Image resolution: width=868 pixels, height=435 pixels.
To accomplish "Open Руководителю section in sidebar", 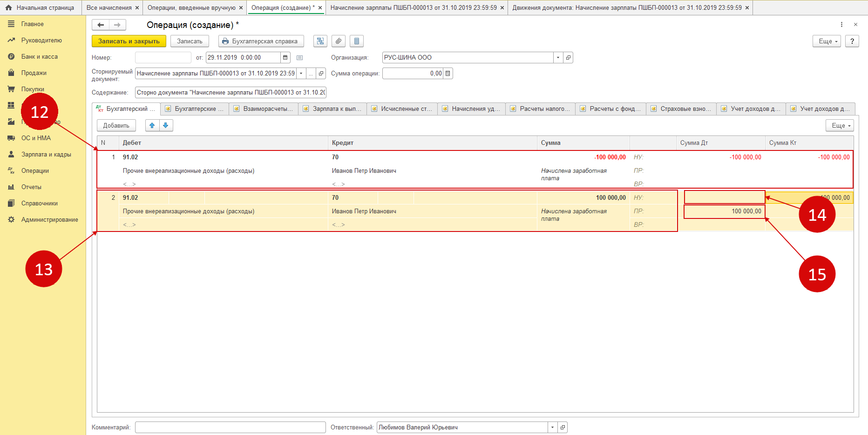I will [x=41, y=40].
